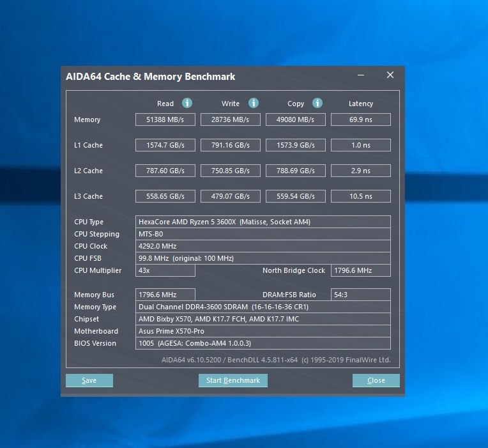Select the Memory write value 28736 MB/s
Screen dimensions: 488x448
tap(231, 120)
